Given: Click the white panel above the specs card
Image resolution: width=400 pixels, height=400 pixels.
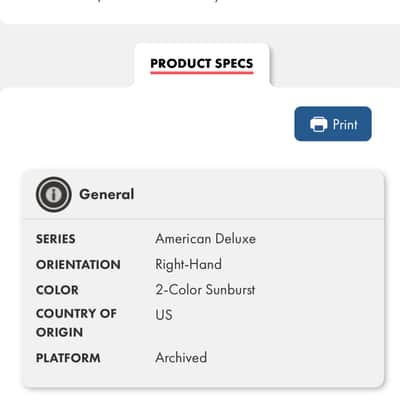Looking at the screenshot, I should click(150, 127).
